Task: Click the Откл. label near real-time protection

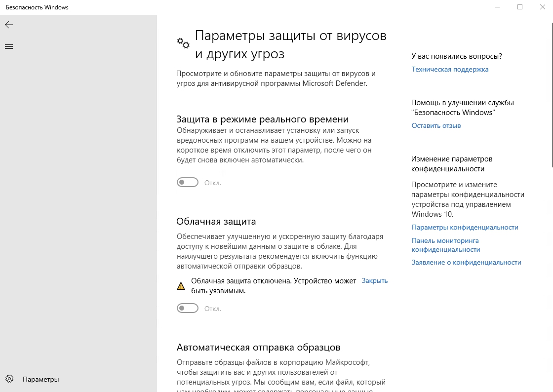Action: point(212,182)
